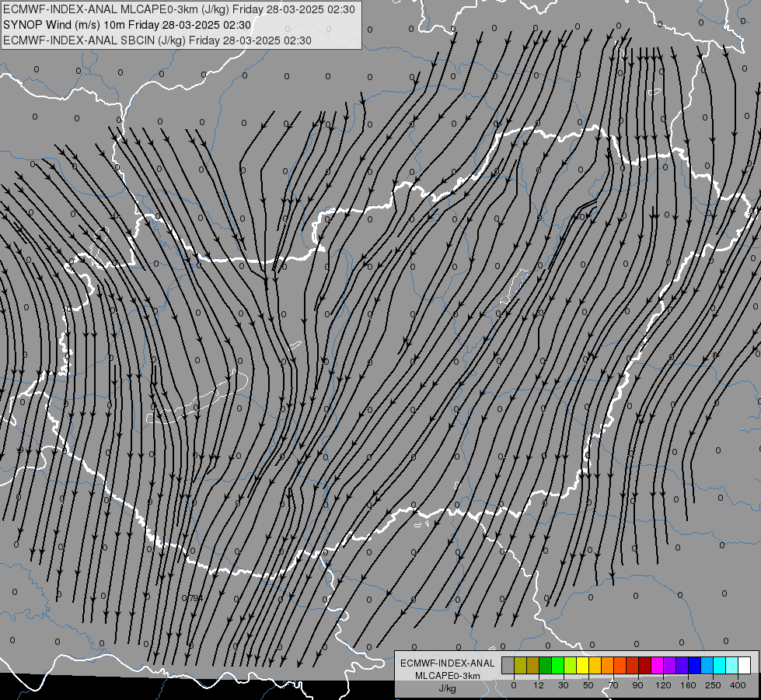Click the magenta legend swatch

[x=657, y=665]
